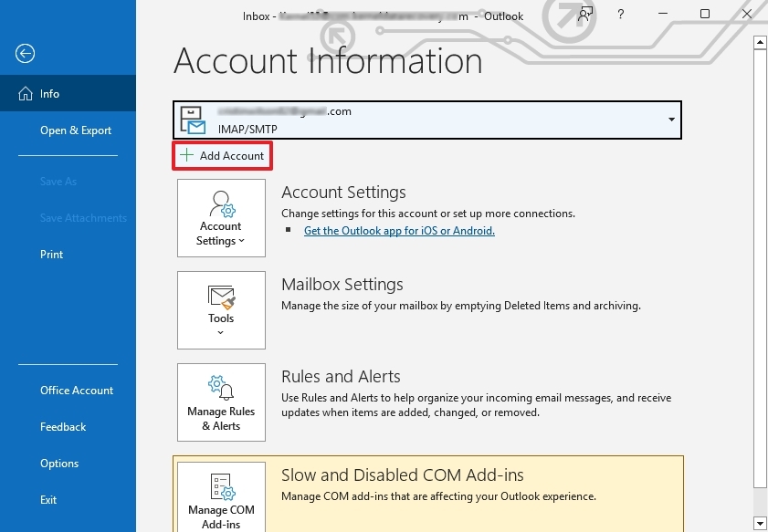The image size is (768, 532).
Task: Click the help question mark icon
Action: pos(621,15)
